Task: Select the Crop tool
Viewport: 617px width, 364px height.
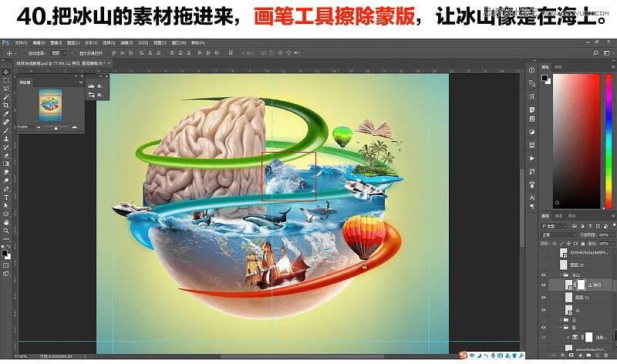Action: [x=6, y=106]
